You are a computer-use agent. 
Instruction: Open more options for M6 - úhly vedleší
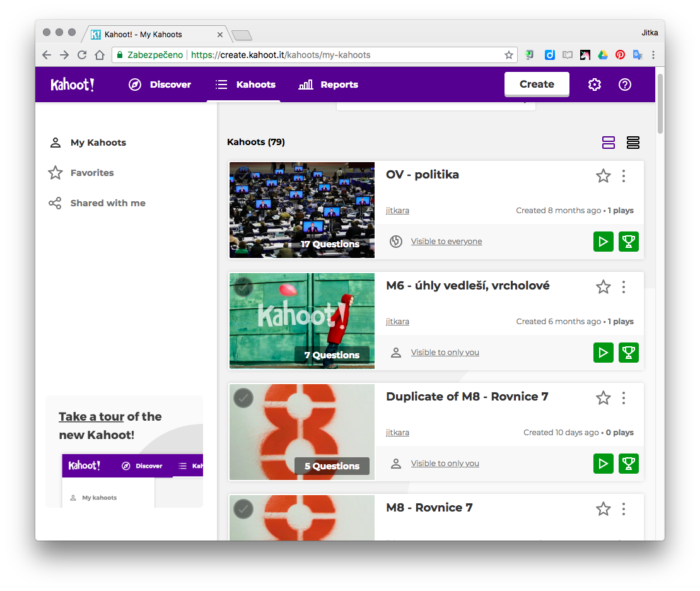624,287
